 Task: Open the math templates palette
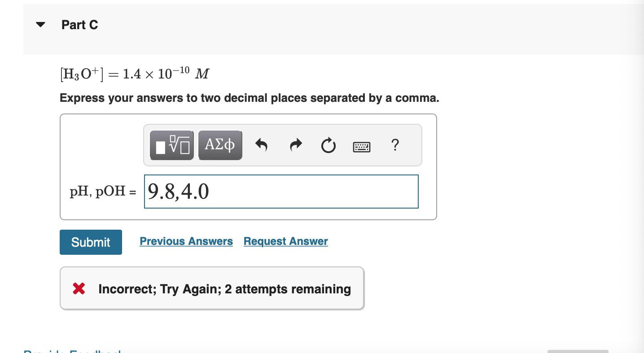point(171,144)
